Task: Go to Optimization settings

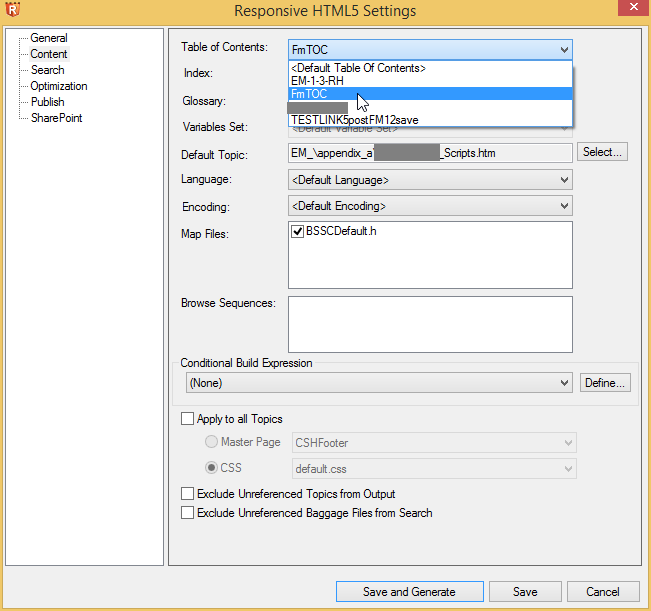Action: pyautogui.click(x=59, y=86)
